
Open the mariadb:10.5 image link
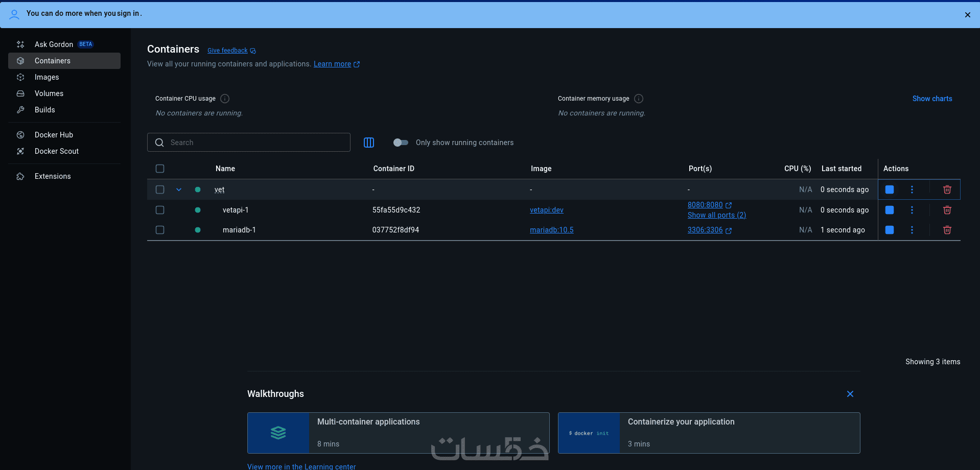pos(552,230)
